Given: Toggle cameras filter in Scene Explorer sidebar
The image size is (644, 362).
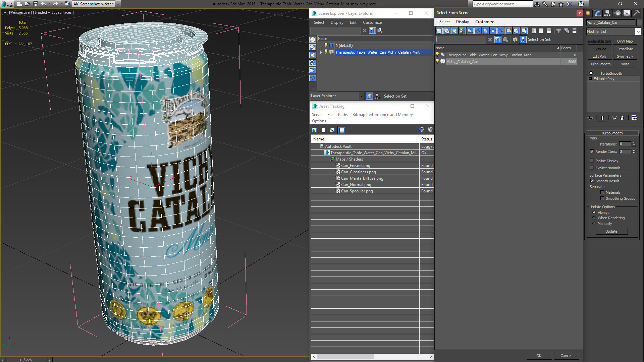Looking at the screenshot, I should click(313, 63).
